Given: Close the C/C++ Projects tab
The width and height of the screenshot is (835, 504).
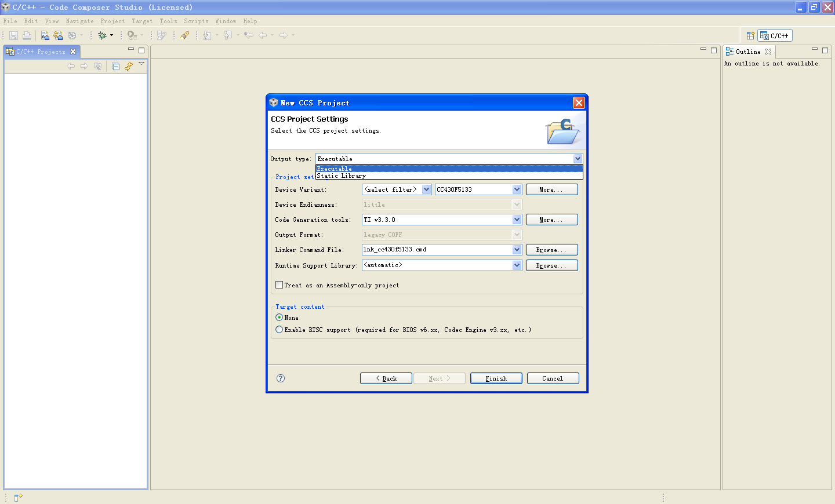Looking at the screenshot, I should coord(73,52).
